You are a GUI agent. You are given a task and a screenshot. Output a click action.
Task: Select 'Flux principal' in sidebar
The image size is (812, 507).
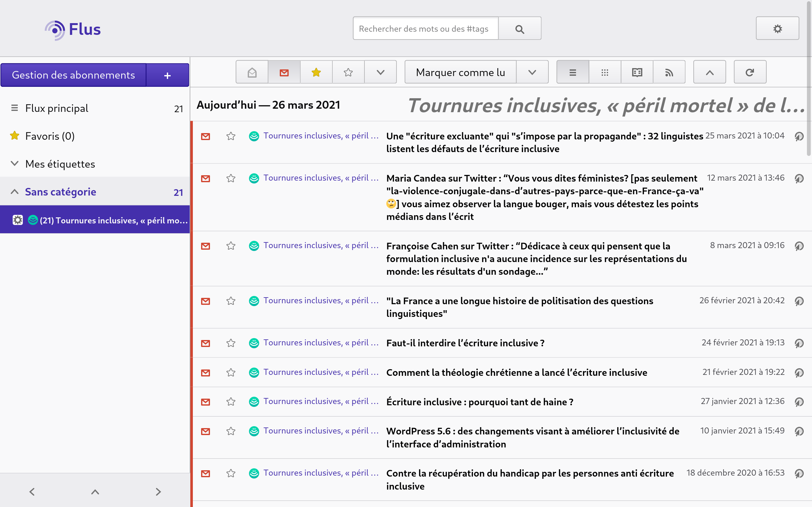pos(57,108)
